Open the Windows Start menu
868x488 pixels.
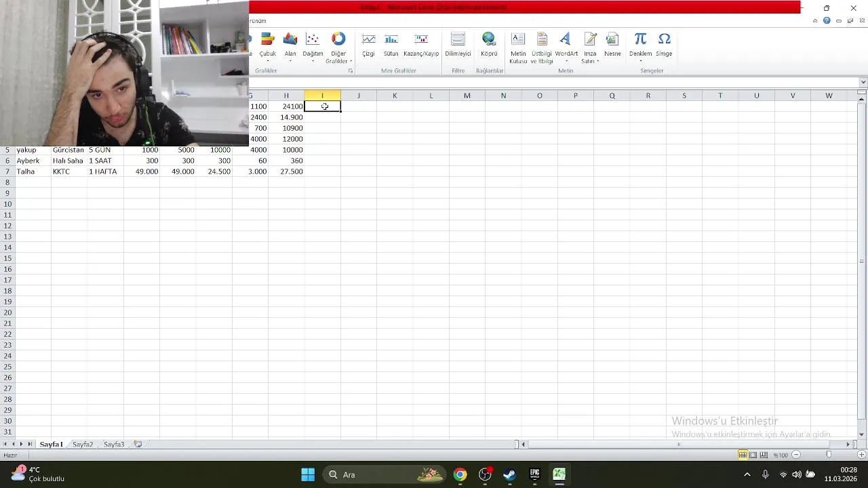308,474
